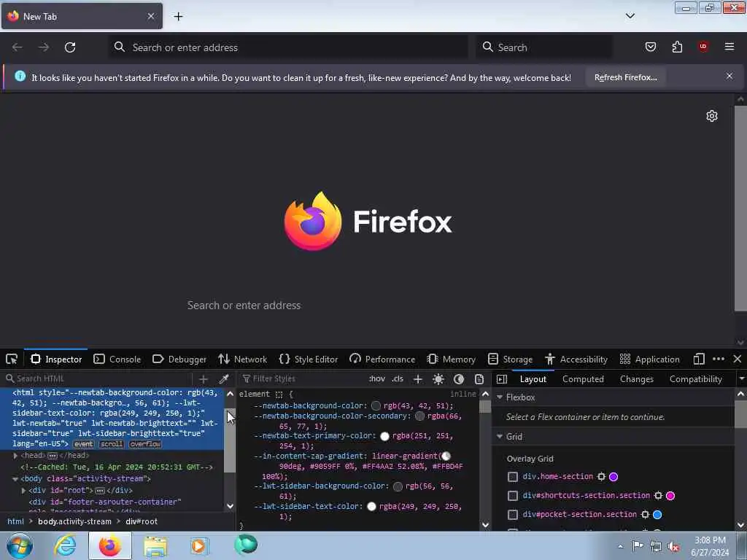Open Save to Pocket icon
The image size is (747, 560).
[650, 47]
